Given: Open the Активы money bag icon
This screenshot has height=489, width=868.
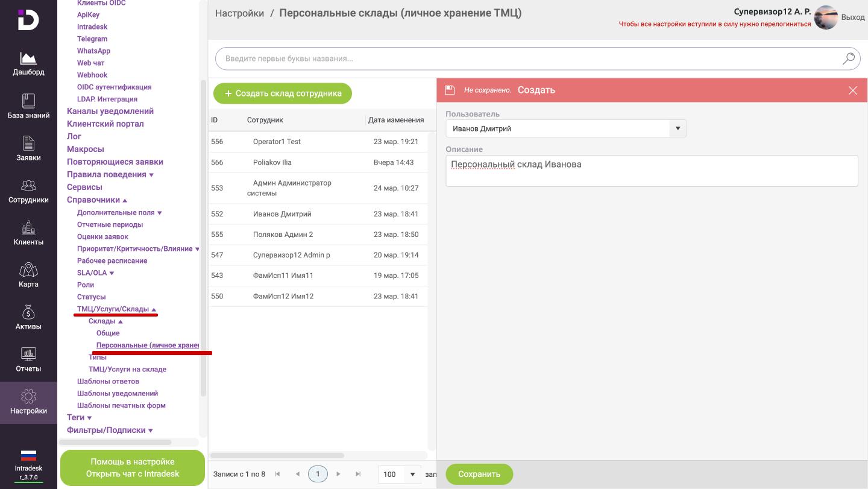Looking at the screenshot, I should click(x=28, y=312).
